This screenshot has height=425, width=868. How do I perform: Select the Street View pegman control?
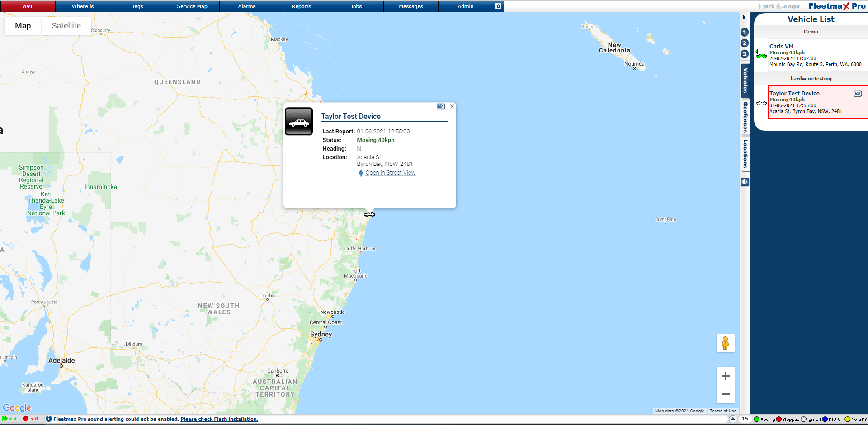tap(726, 343)
